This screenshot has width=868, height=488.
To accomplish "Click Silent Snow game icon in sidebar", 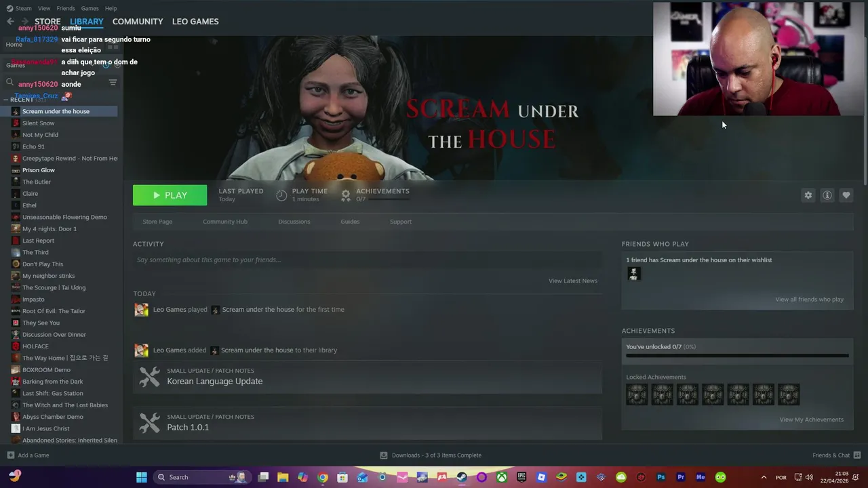I will click(16, 123).
